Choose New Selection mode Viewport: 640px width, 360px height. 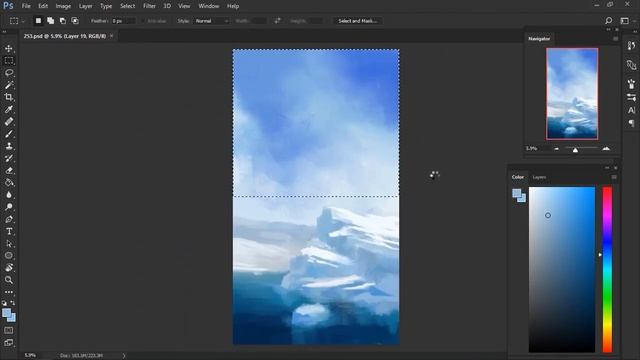tap(38, 21)
